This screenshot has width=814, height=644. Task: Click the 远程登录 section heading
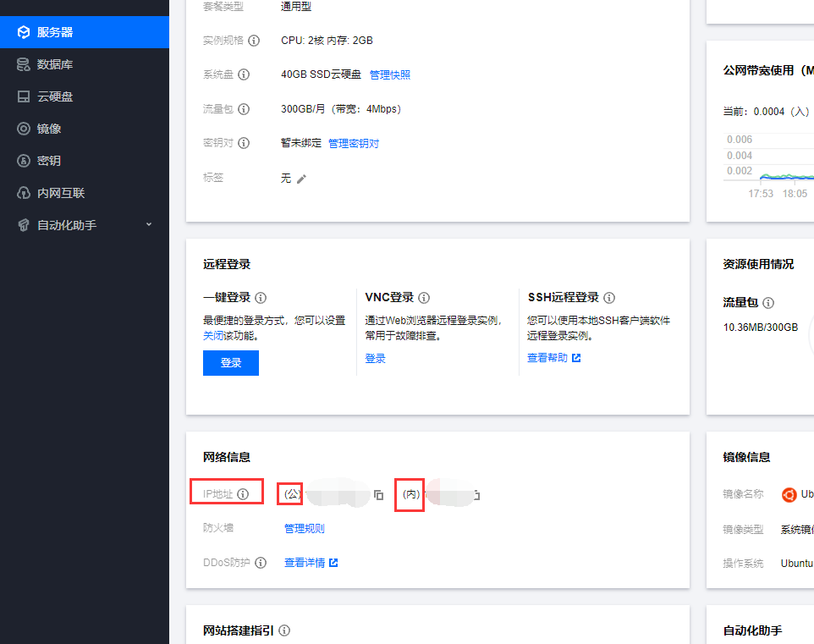(x=227, y=264)
